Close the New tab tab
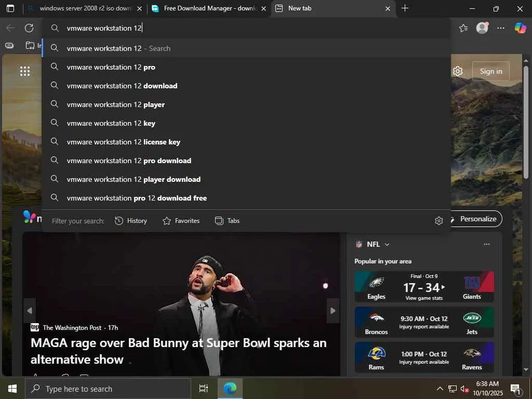This screenshot has height=399, width=532. 388,8
